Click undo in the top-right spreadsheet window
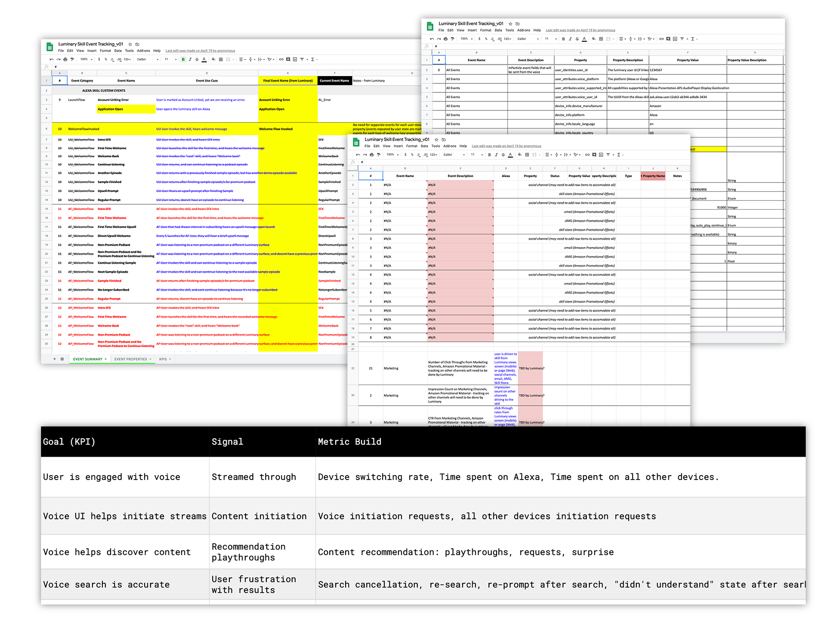 click(x=432, y=39)
